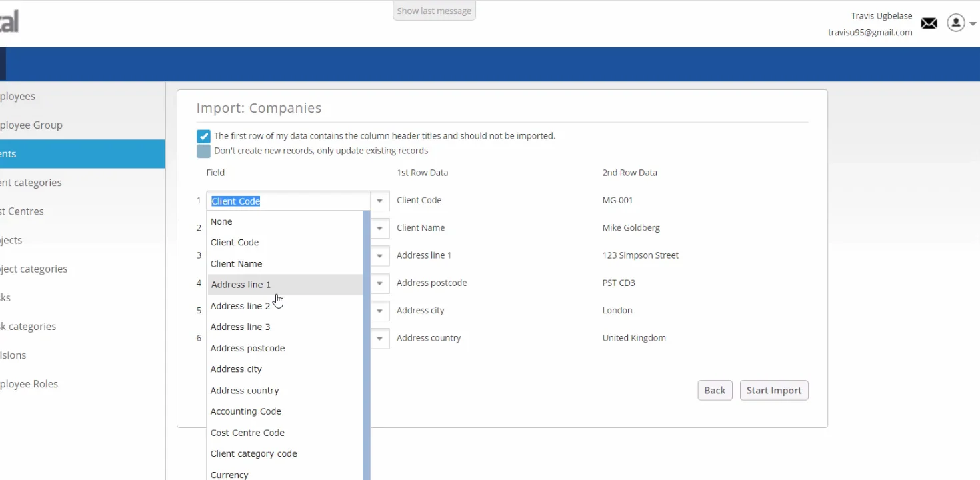Open Cost Centres in the sidebar
The height and width of the screenshot is (480, 980).
point(83,211)
